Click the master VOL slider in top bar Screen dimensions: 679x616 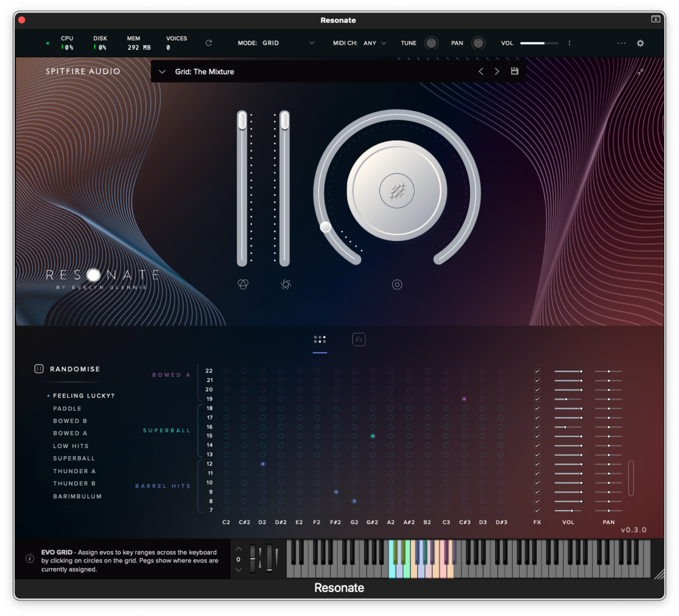tap(539, 43)
